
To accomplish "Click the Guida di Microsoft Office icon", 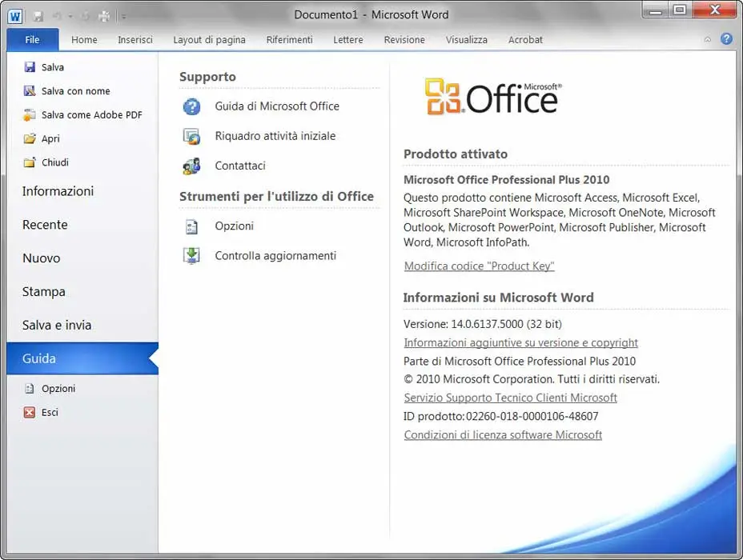I will tap(192, 106).
